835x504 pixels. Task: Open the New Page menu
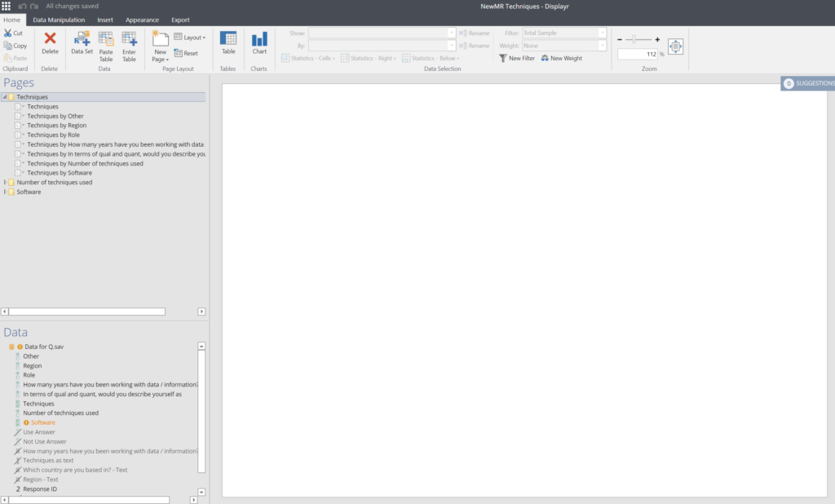(x=161, y=46)
